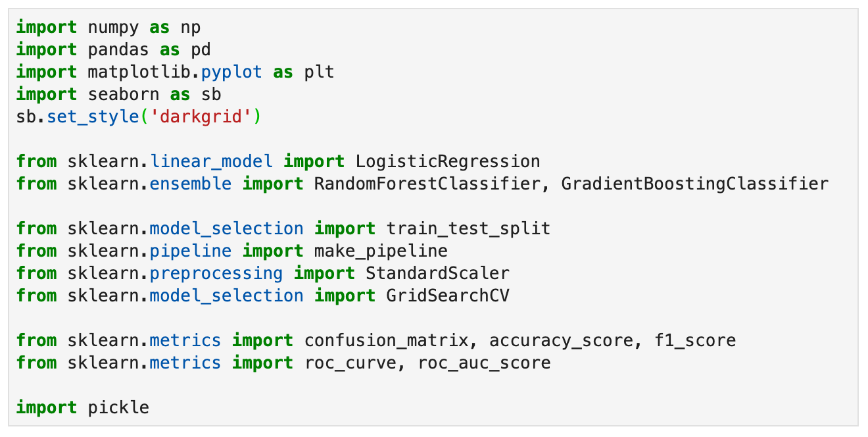The image size is (868, 437).
Task: Click the StandardScaler class name
Action: coord(437,273)
